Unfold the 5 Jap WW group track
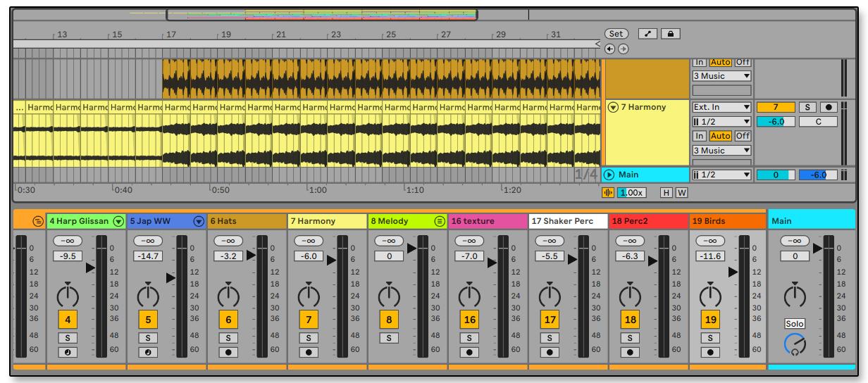 199,221
